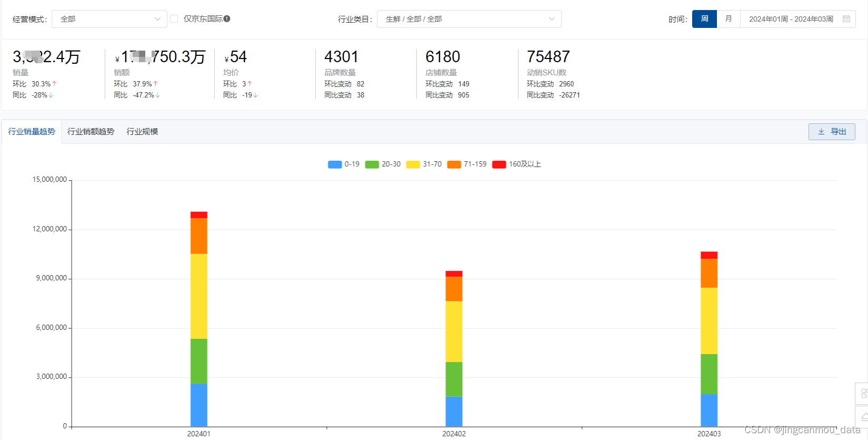Click the blue segment of the 202402 bar
The height and width of the screenshot is (440, 868).
[x=454, y=412]
